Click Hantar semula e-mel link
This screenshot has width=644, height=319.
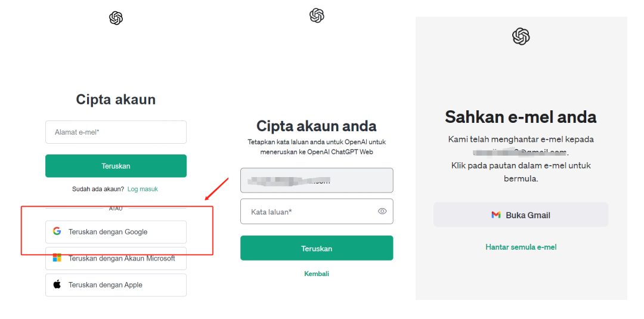coord(521,247)
